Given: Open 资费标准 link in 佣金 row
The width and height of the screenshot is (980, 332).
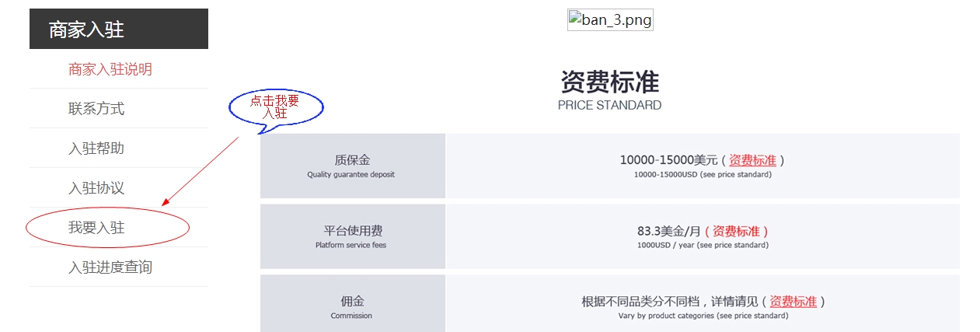Looking at the screenshot, I should click(793, 302).
